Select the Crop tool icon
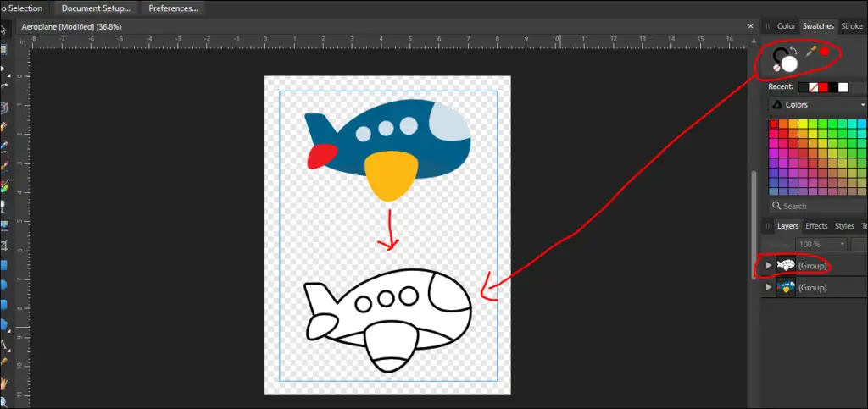The width and height of the screenshot is (868, 409). [x=3, y=246]
